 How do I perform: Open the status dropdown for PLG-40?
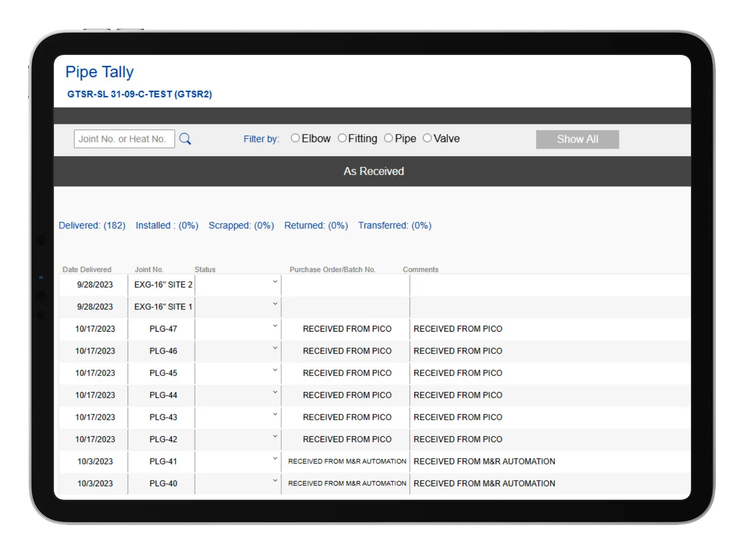coord(274,481)
